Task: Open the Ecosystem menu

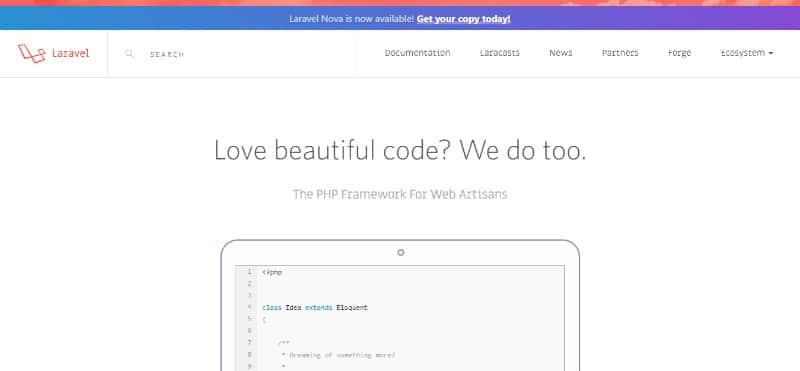Action: point(746,53)
